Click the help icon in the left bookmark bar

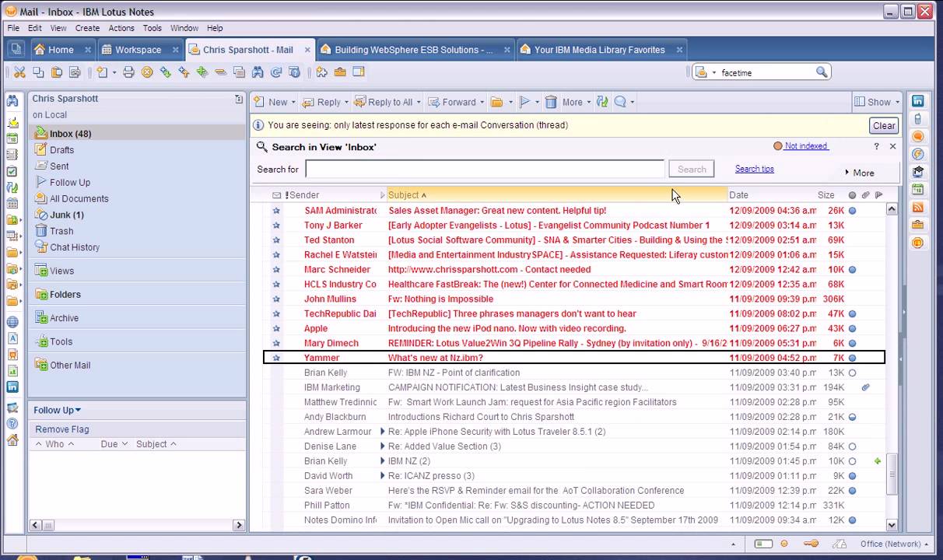click(x=12, y=424)
